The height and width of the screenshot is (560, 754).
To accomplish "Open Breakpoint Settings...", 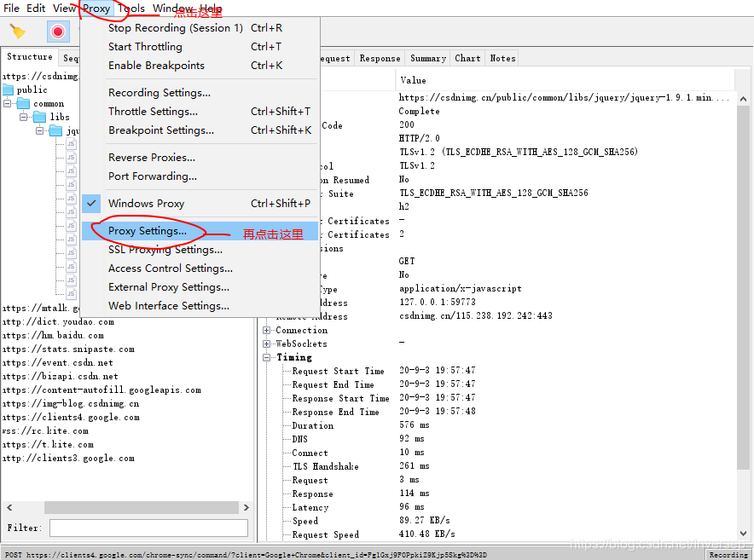I will tap(200, 130).
